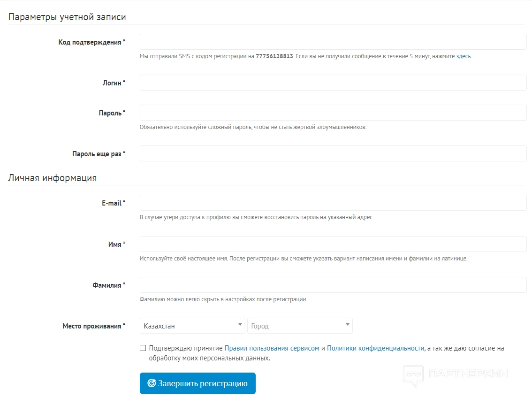Focus the E-mail input field
The height and width of the screenshot is (412, 532).
click(x=333, y=203)
